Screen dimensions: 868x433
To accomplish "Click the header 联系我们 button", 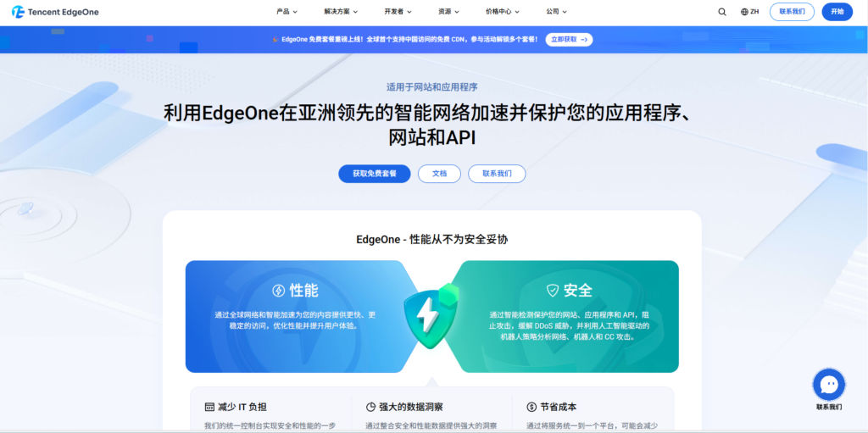I will [792, 12].
